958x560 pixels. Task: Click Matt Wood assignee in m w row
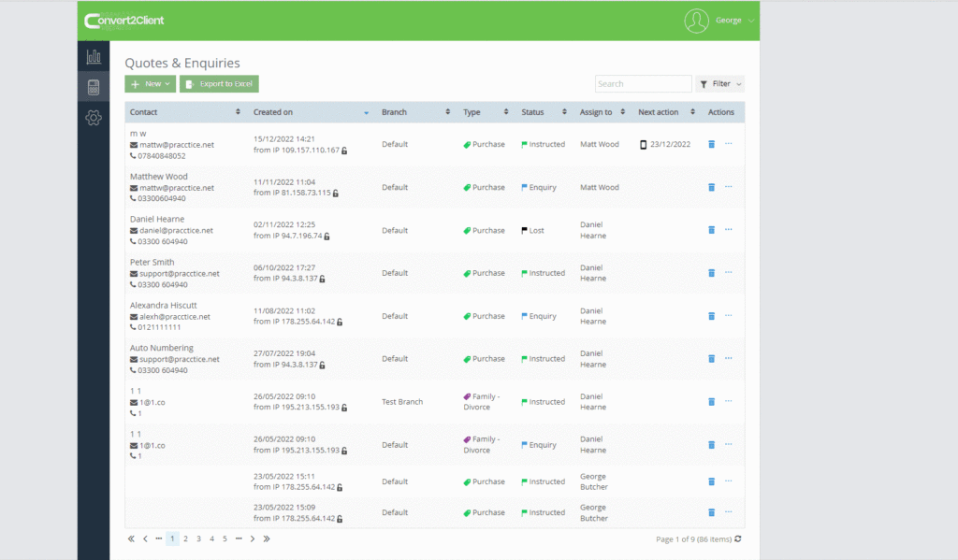click(600, 145)
